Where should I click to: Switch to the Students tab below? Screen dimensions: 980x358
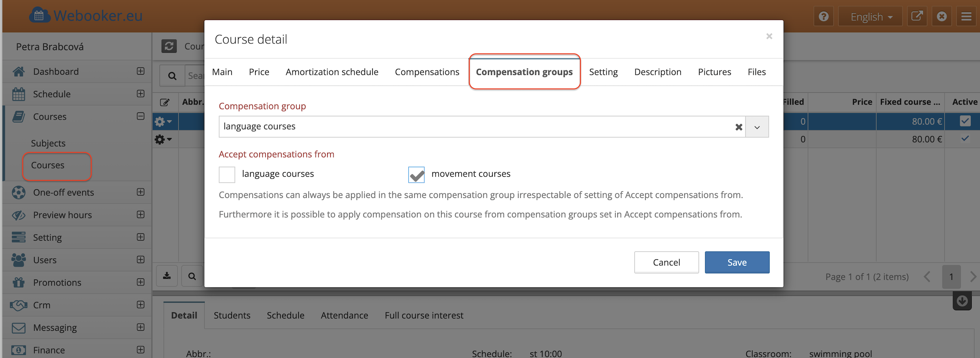(x=232, y=315)
